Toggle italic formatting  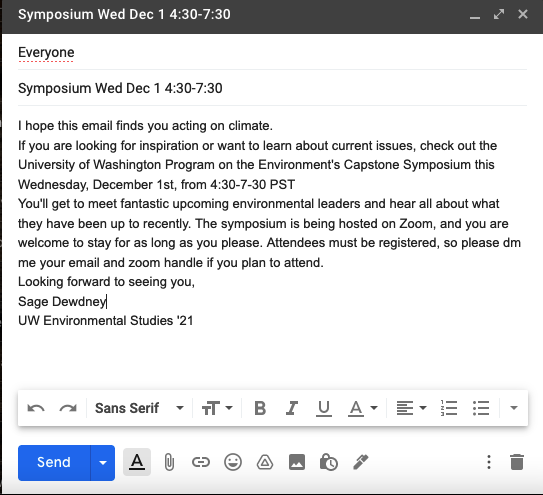coord(292,408)
